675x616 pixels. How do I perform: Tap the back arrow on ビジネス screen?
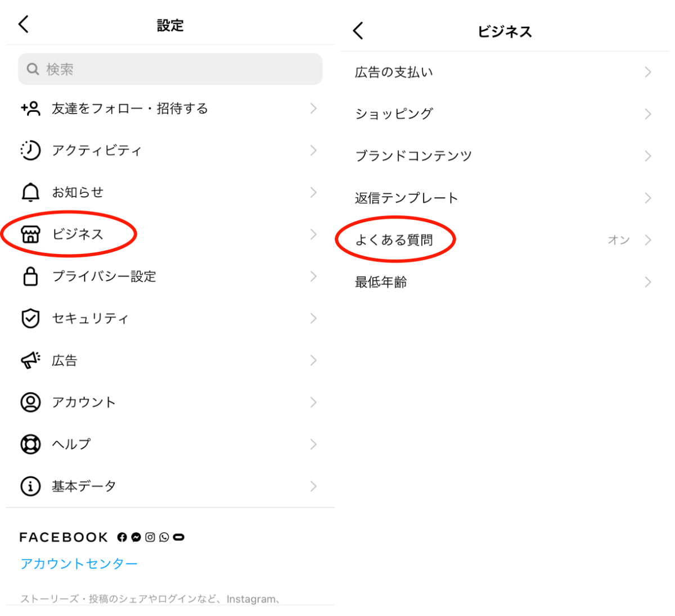pyautogui.click(x=358, y=30)
